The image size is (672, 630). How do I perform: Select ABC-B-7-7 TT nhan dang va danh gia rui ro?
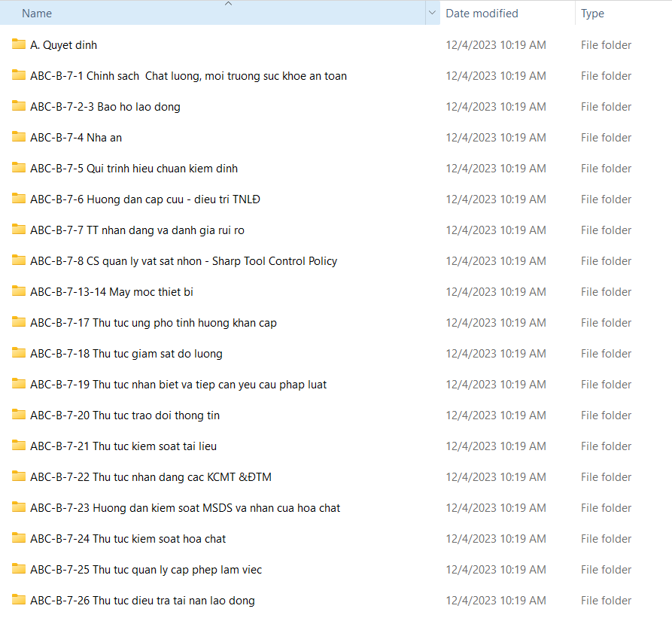coord(137,230)
